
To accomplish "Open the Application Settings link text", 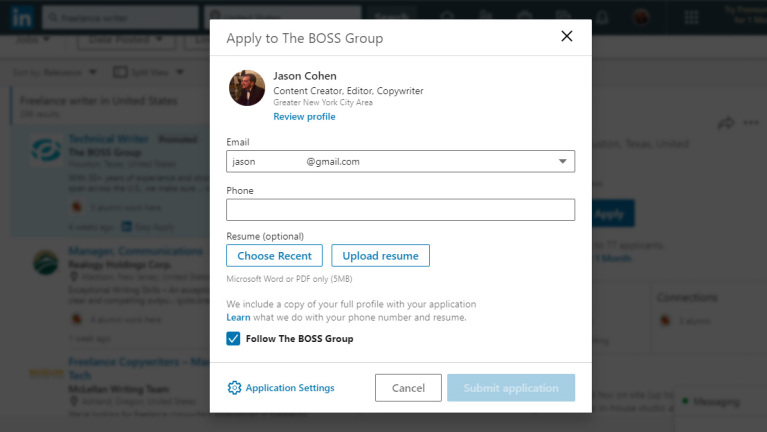I will (x=290, y=387).
